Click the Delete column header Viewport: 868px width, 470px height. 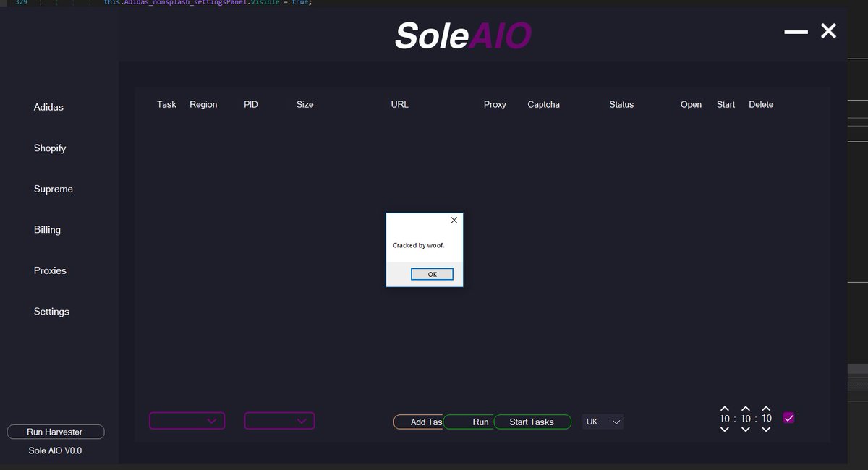[x=761, y=105]
